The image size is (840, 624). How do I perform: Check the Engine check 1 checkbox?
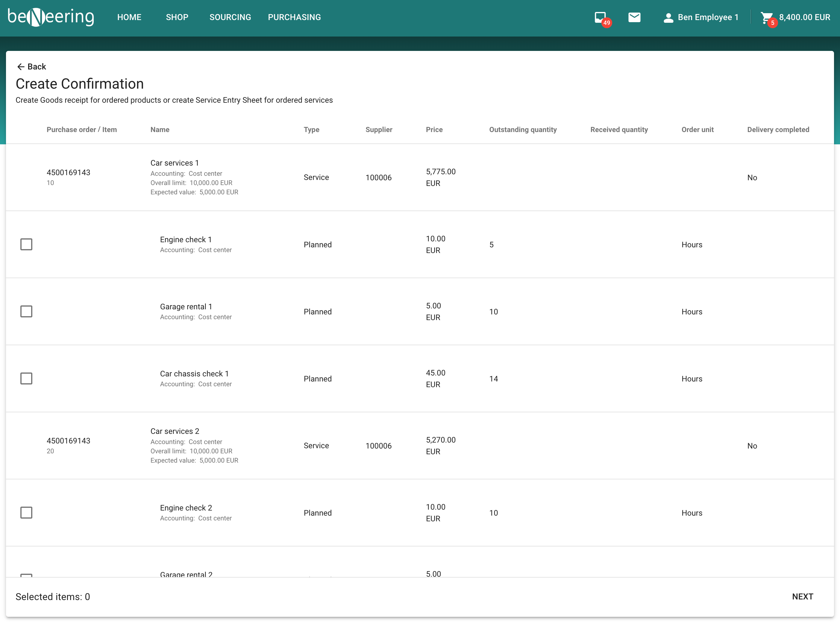point(26,244)
